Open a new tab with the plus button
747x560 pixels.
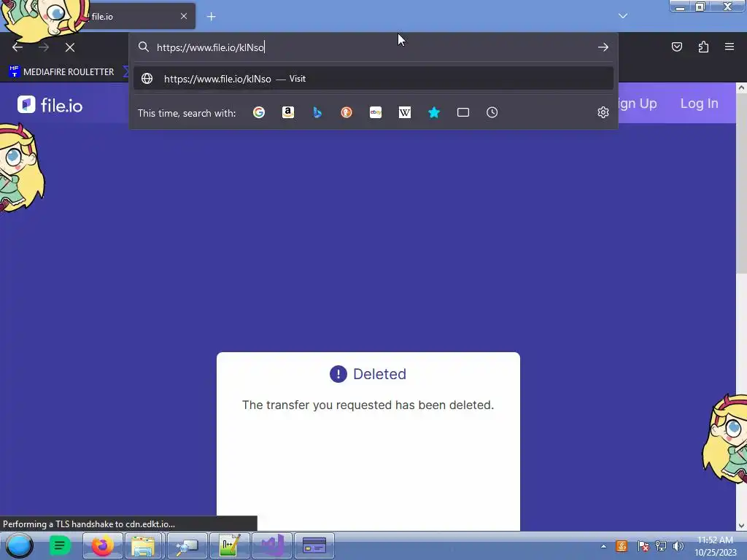point(211,17)
